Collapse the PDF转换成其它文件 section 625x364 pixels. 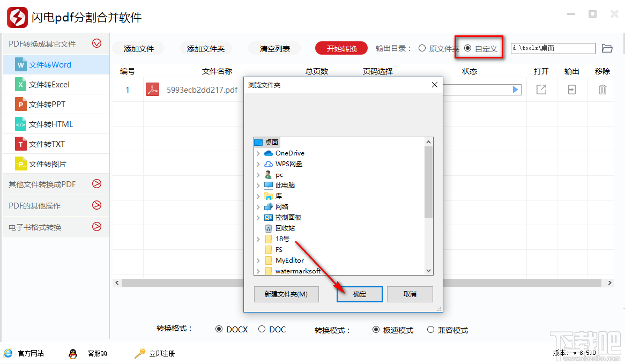(x=96, y=43)
